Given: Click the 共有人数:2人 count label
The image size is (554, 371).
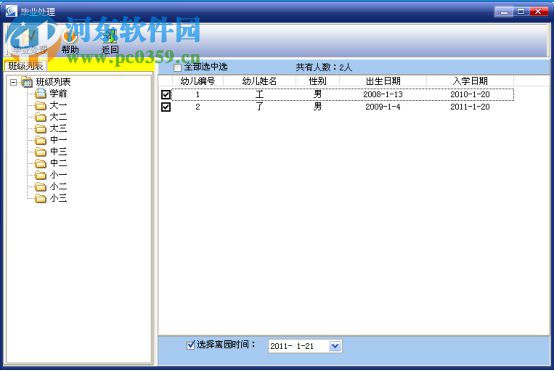Looking at the screenshot, I should [x=324, y=67].
